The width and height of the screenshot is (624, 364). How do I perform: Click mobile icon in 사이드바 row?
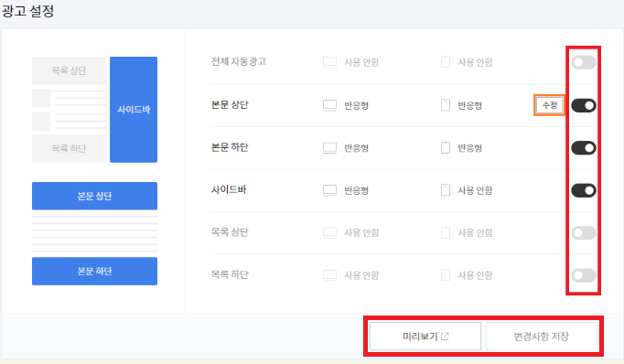click(x=446, y=189)
